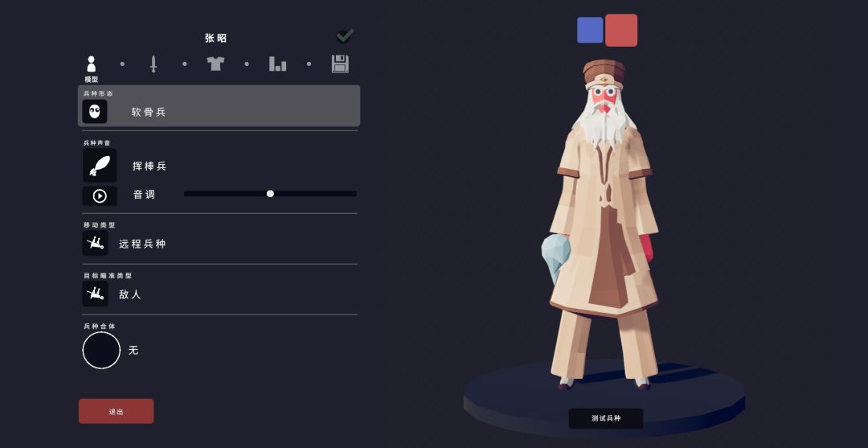Click the wobbler face icon for 兵种形态
Screen dimensions: 868x448
tap(95, 111)
